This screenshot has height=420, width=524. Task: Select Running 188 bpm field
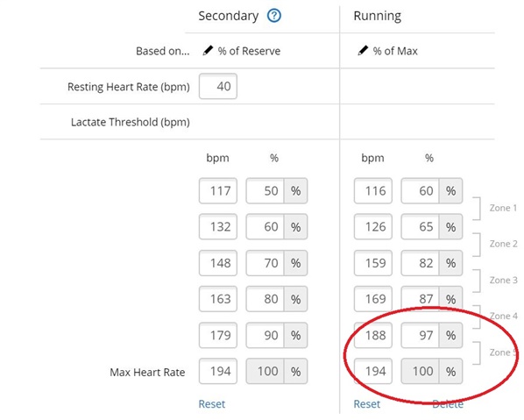tap(373, 335)
